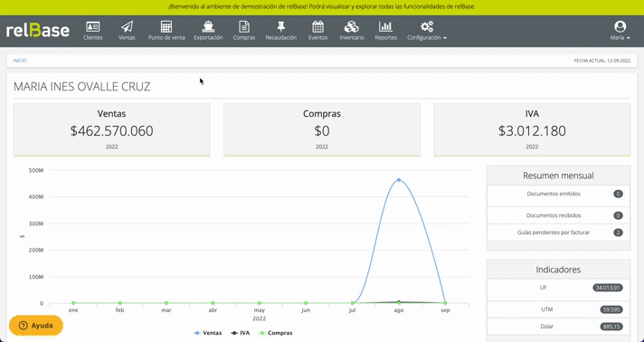Go to the INICIO breadcrumb link
Image resolution: width=644 pixels, height=342 pixels.
coord(20,61)
